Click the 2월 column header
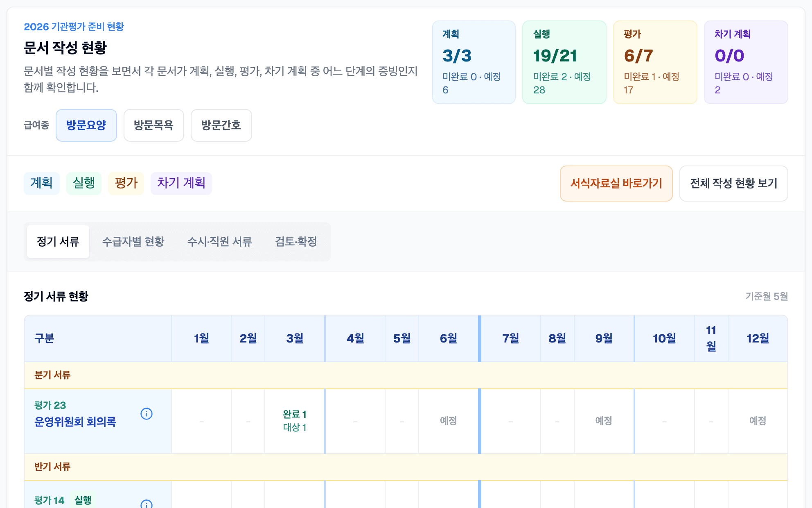This screenshot has height=508, width=812. pos(248,339)
